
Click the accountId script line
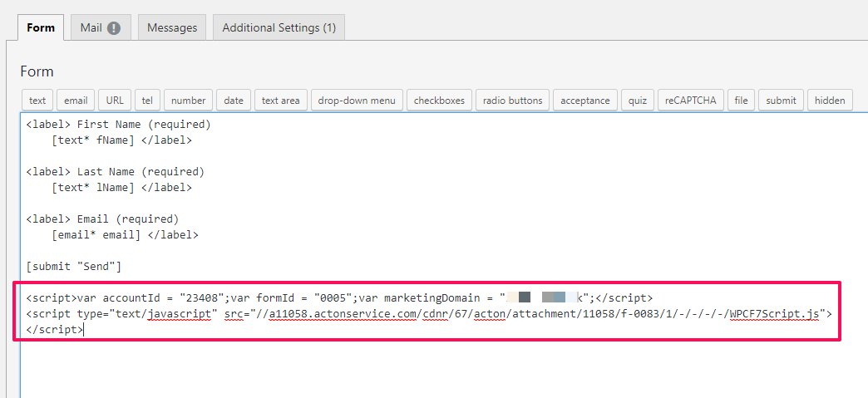pos(339,298)
